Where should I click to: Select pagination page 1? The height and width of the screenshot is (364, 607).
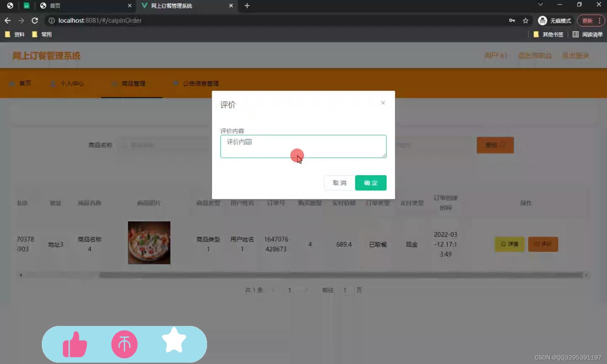289,290
